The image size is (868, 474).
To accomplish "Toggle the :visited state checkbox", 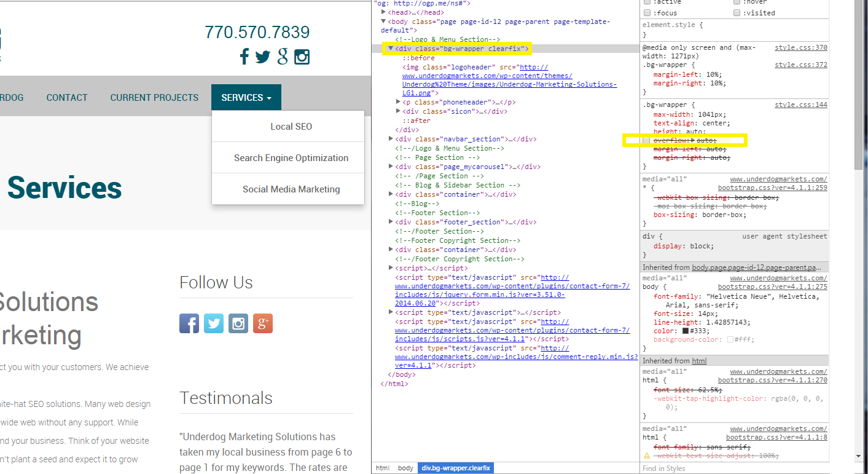I will tap(737, 13).
